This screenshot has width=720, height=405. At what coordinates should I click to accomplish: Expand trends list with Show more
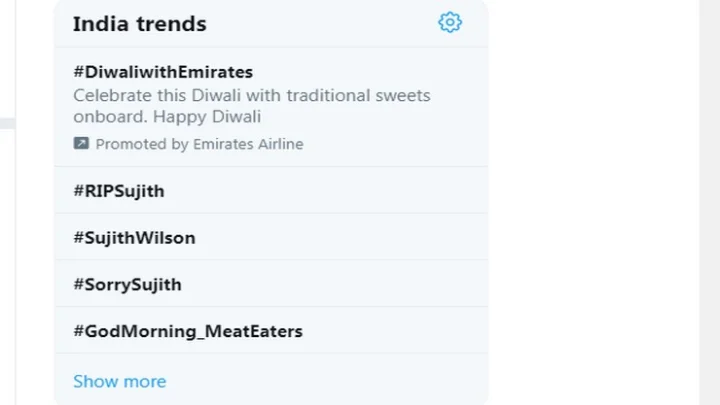[119, 381]
